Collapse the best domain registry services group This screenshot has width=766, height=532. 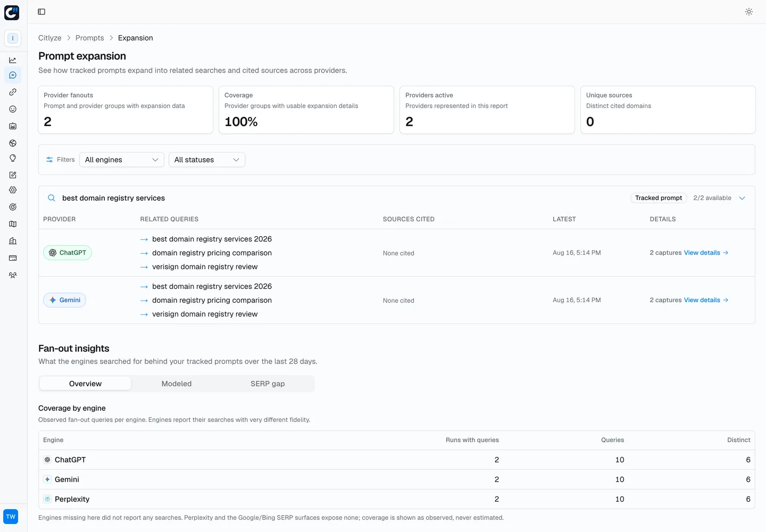(x=742, y=198)
